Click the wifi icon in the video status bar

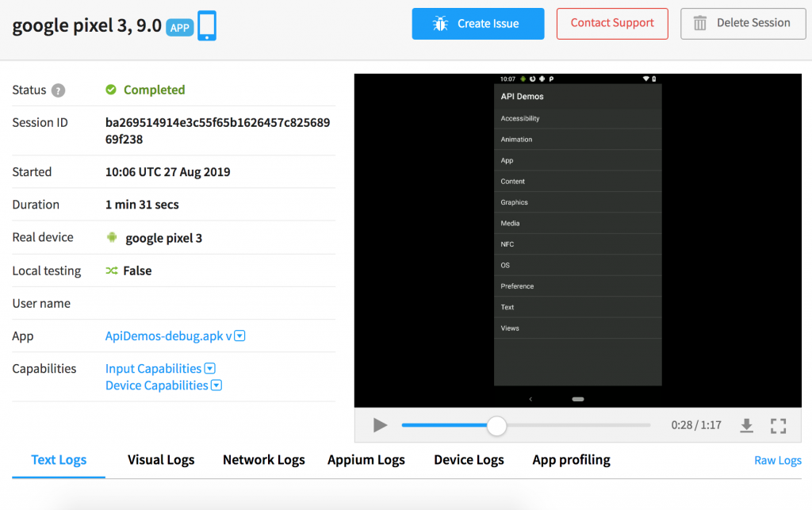click(x=645, y=79)
